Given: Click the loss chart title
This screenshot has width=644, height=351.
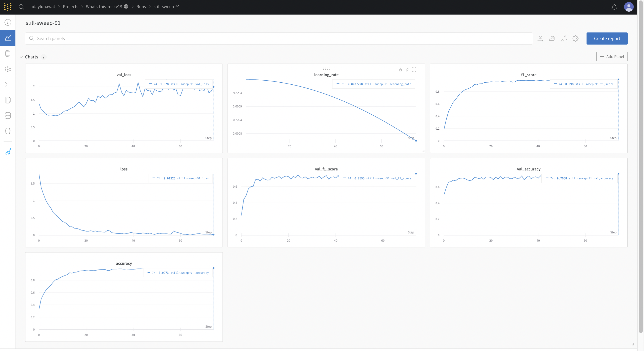Looking at the screenshot, I should pos(124,169).
